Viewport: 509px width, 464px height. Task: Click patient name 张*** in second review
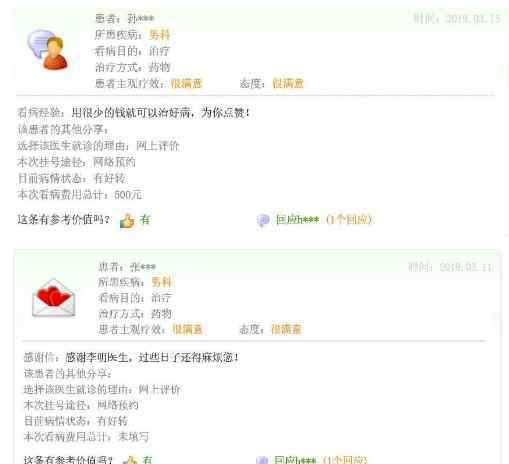tap(143, 267)
